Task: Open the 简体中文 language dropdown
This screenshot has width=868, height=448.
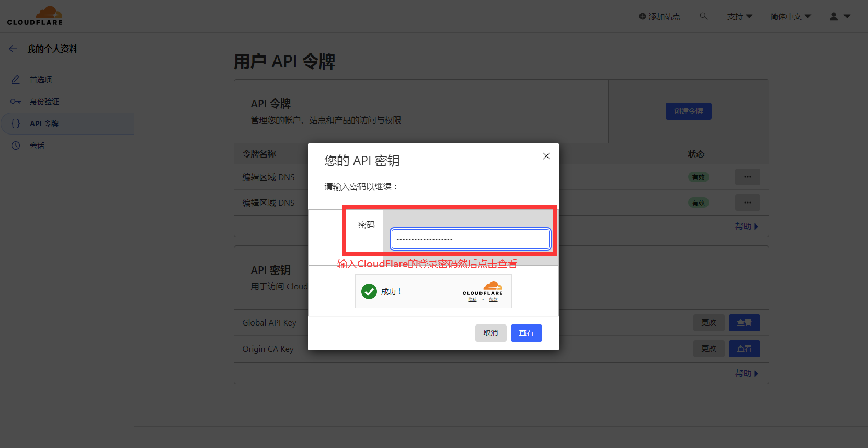Action: (791, 16)
